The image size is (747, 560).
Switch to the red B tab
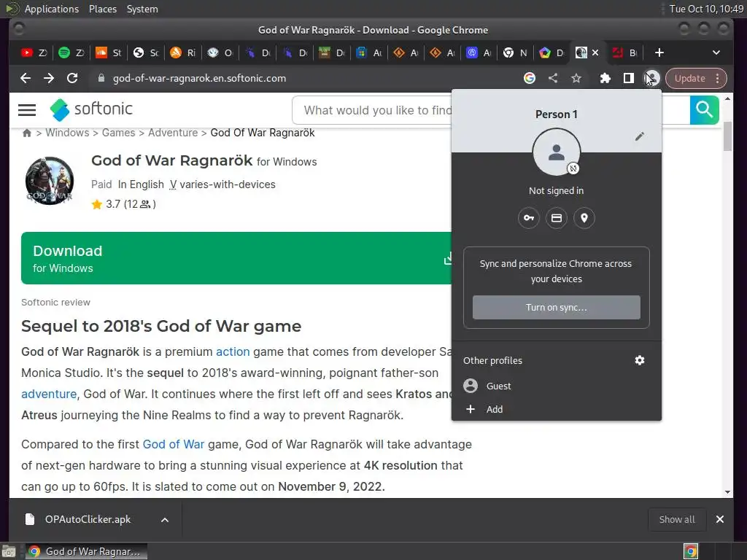[626, 52]
